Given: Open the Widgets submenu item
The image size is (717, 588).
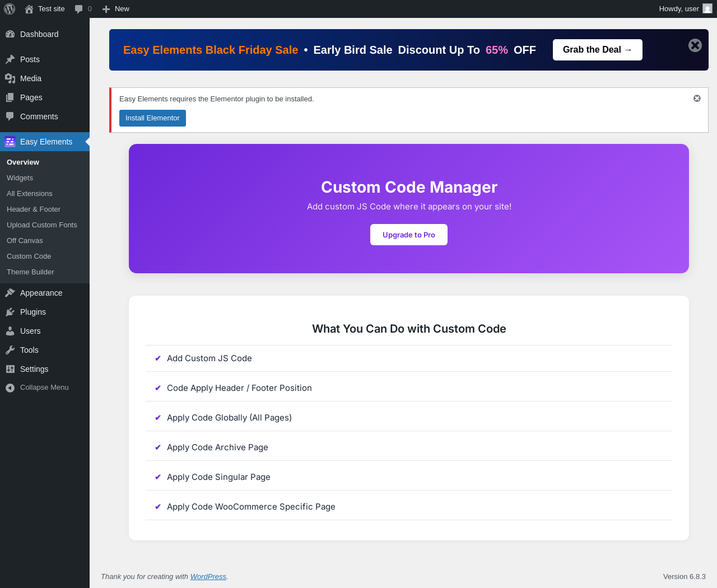Looking at the screenshot, I should [20, 178].
